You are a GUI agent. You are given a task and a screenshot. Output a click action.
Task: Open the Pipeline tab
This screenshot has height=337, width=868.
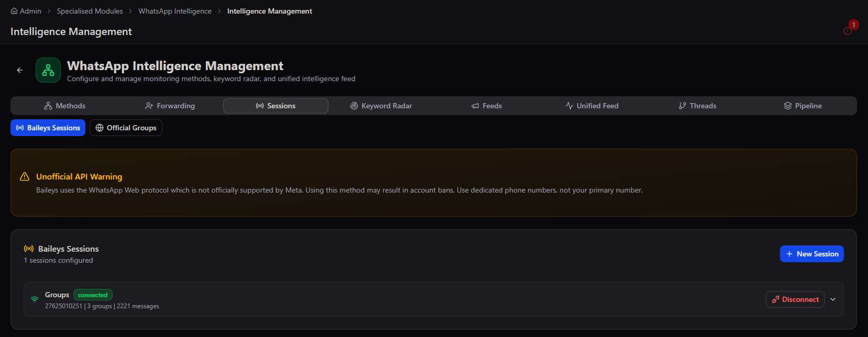click(803, 106)
